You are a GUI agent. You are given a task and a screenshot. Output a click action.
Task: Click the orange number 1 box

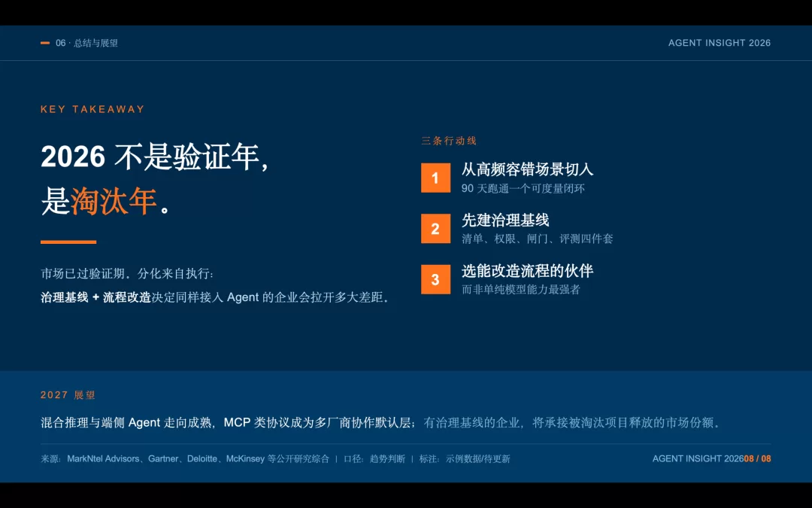point(435,178)
